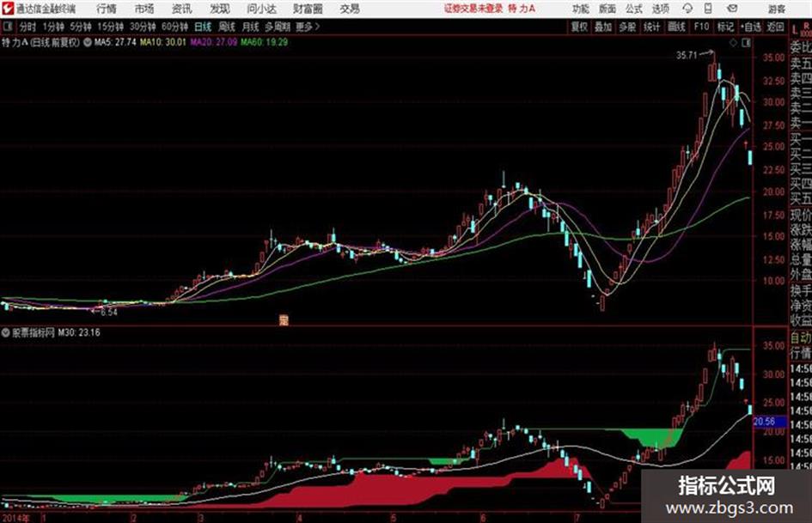Add stock via 自选 button
This screenshot has width=812, height=523.
coord(750,27)
